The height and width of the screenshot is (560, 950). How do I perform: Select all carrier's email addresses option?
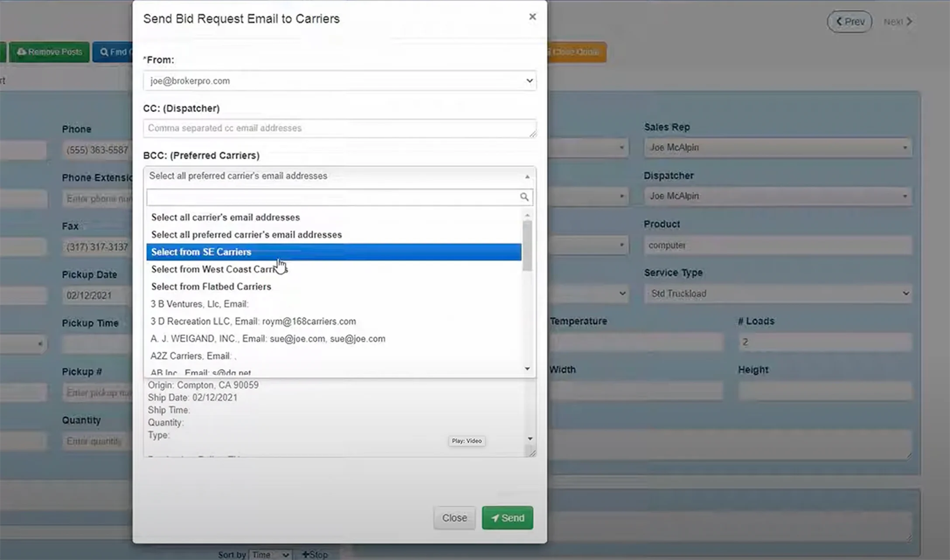pos(225,217)
